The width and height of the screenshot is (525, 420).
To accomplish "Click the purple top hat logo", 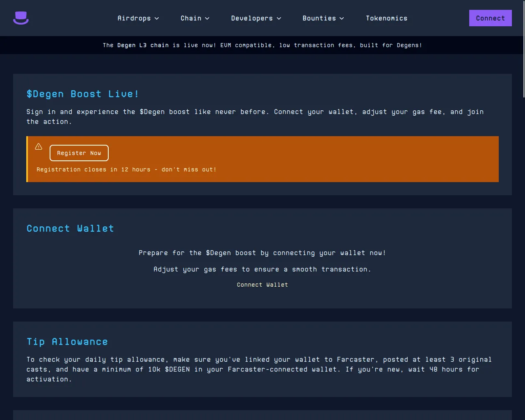I will 21,18.
